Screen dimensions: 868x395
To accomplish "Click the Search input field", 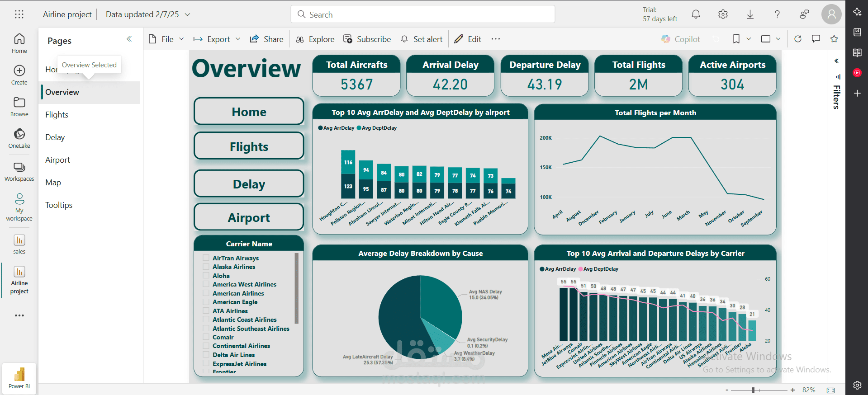I will (x=423, y=14).
